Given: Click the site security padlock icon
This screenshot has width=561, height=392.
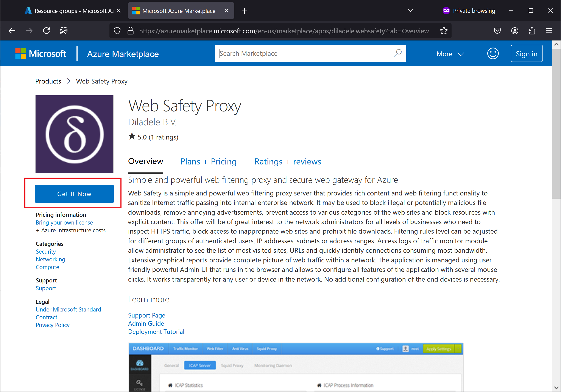Looking at the screenshot, I should (x=131, y=31).
